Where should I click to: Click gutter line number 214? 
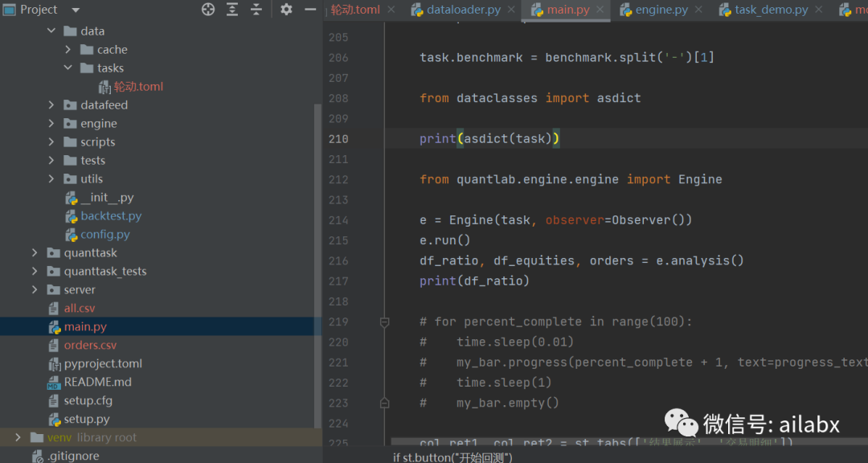pos(338,220)
